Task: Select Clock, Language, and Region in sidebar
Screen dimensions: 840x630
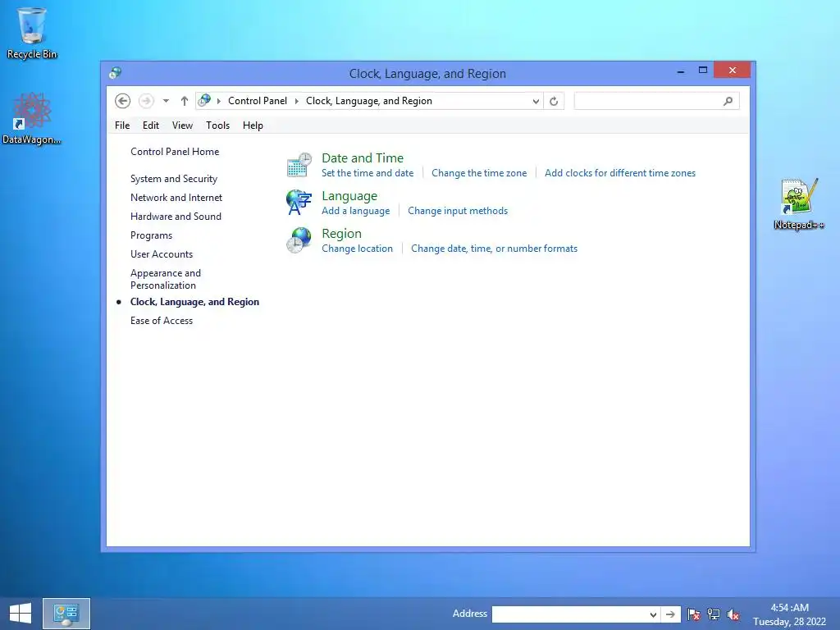Action: pos(194,302)
